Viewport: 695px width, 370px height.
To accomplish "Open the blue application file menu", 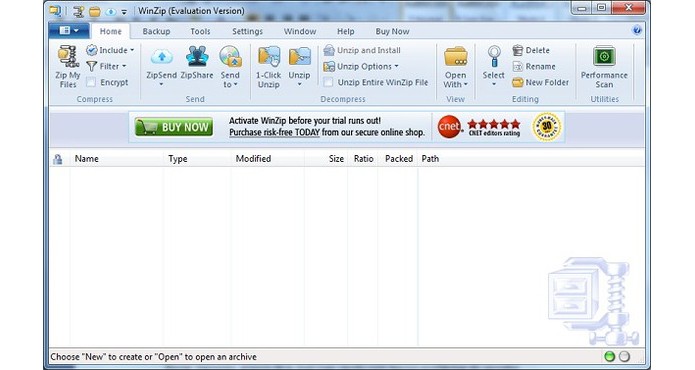I will [69, 31].
